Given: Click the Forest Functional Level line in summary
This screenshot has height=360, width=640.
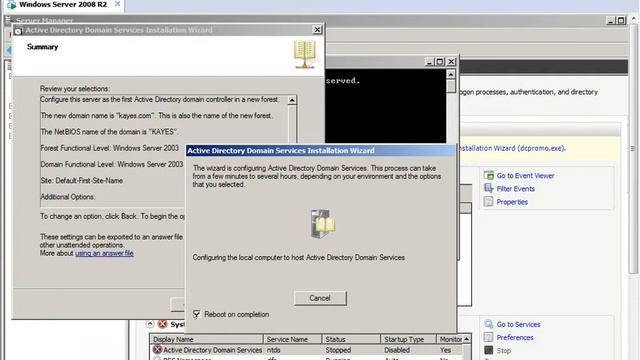Looking at the screenshot, I should (109, 148).
